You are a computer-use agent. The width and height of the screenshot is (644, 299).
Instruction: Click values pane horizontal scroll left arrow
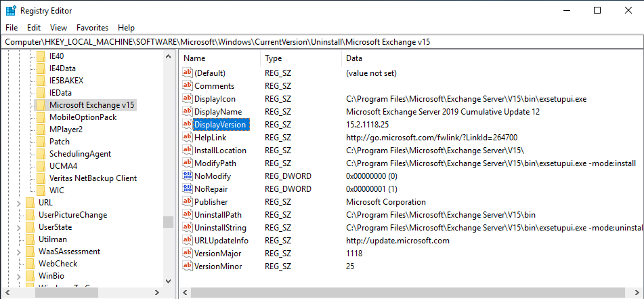pos(186,293)
